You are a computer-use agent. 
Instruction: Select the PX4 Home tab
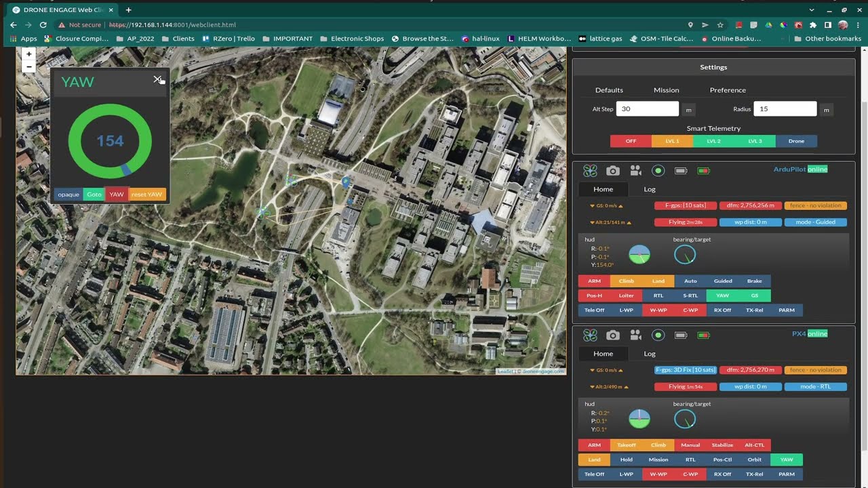coord(603,354)
